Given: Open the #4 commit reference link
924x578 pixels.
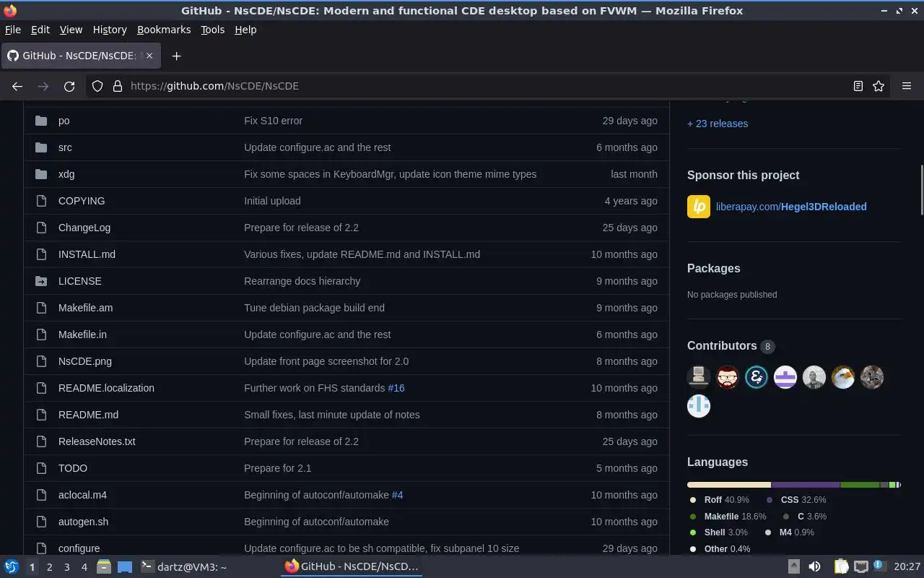Looking at the screenshot, I should click(x=397, y=495).
